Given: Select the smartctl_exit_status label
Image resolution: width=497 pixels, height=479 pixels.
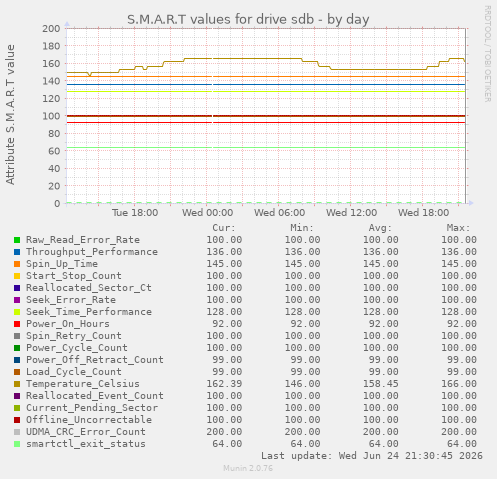Looking at the screenshot, I should pyautogui.click(x=86, y=444).
